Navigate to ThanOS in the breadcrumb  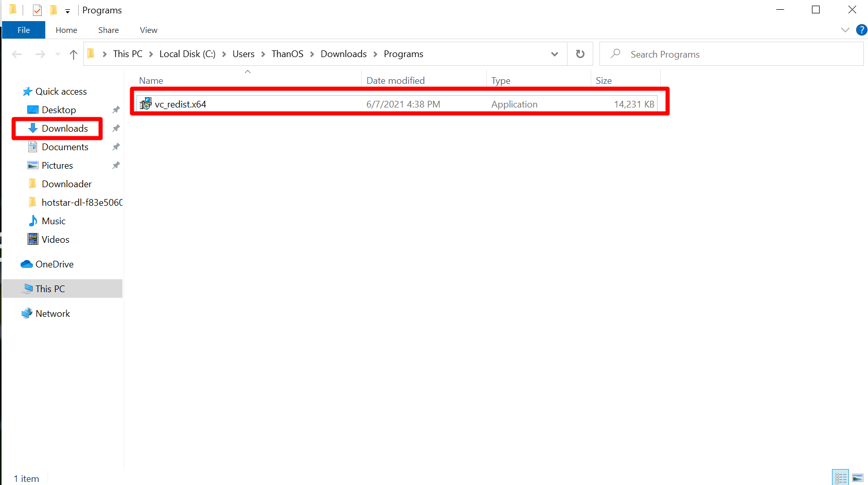(x=287, y=54)
